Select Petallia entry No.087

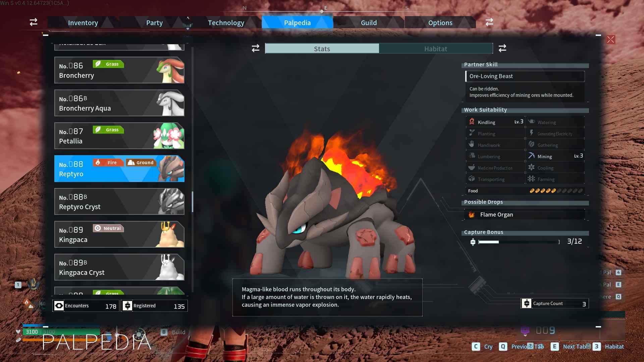(119, 136)
